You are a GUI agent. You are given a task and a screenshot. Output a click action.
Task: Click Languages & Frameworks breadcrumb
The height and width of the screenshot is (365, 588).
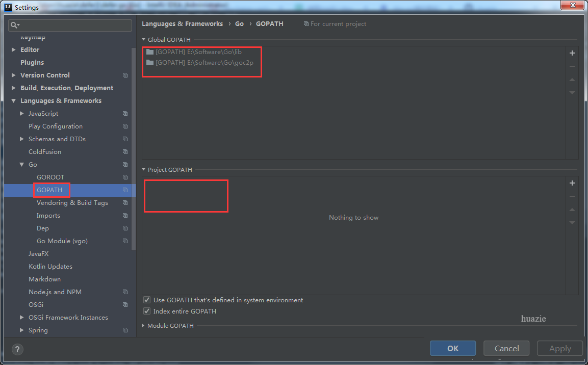182,23
